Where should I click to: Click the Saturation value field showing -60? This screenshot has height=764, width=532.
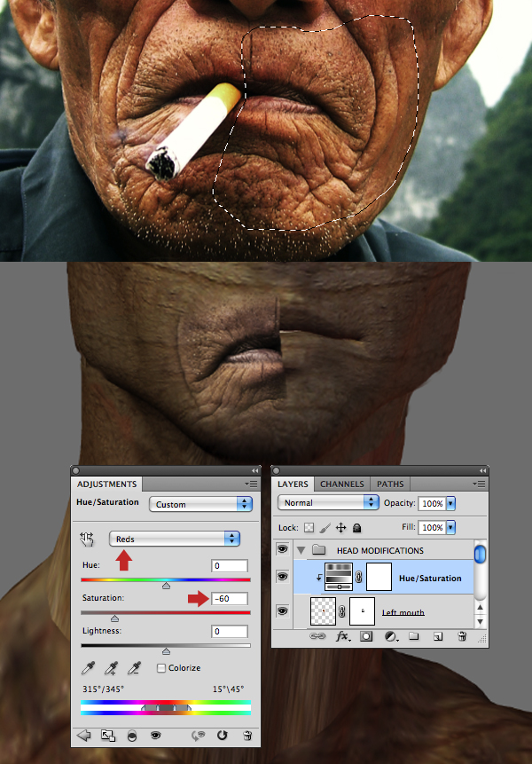coord(230,598)
